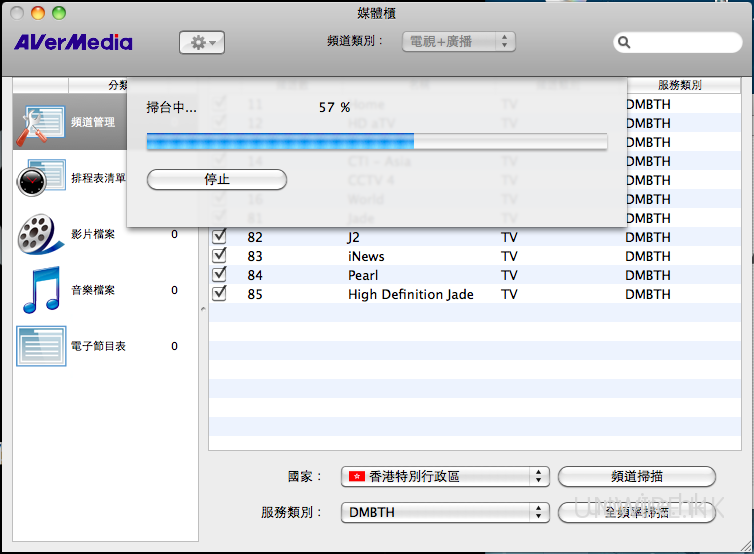Click the 頻道掃描 channel scan button
The width and height of the screenshot is (754, 554).
pyautogui.click(x=636, y=477)
